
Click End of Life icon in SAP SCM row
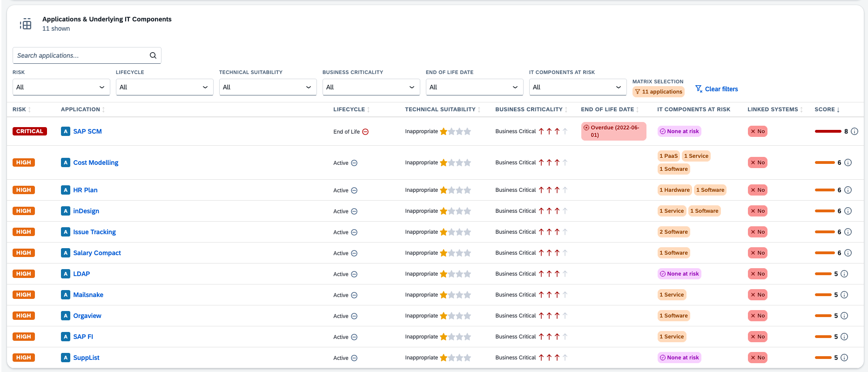(365, 132)
